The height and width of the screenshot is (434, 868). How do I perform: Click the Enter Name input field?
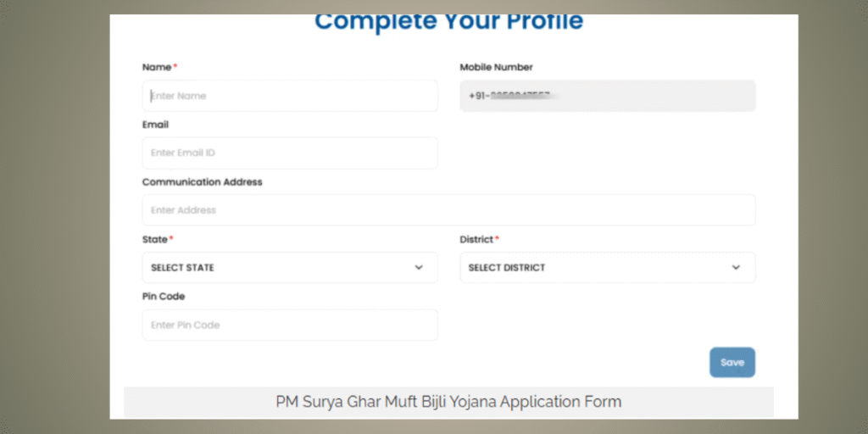click(290, 96)
